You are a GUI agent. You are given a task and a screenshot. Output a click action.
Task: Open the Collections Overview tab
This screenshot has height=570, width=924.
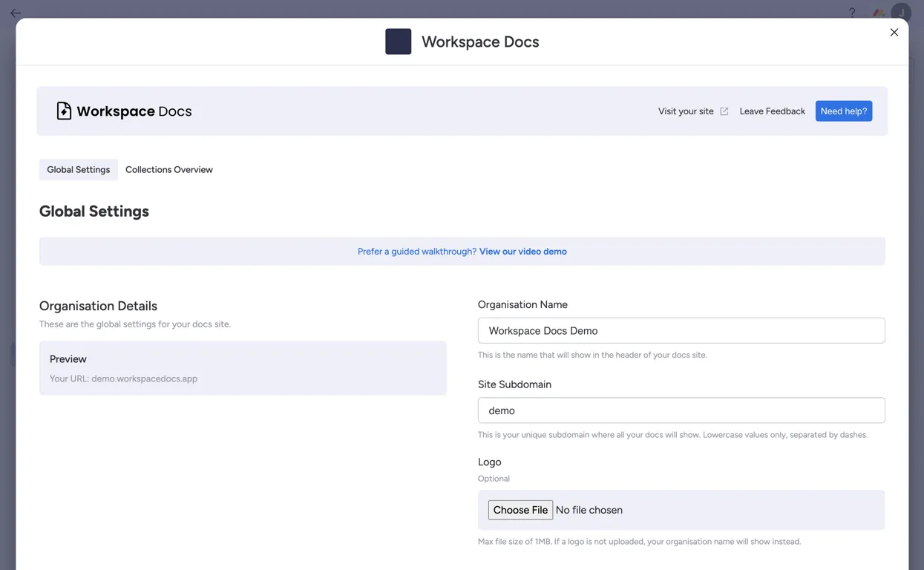click(x=168, y=169)
